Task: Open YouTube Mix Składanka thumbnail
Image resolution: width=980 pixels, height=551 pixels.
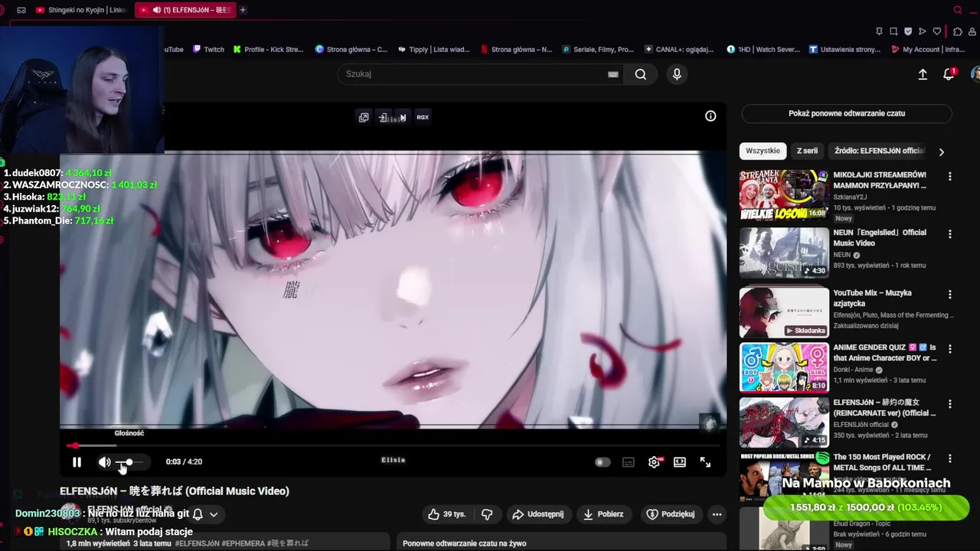Action: [x=784, y=312]
